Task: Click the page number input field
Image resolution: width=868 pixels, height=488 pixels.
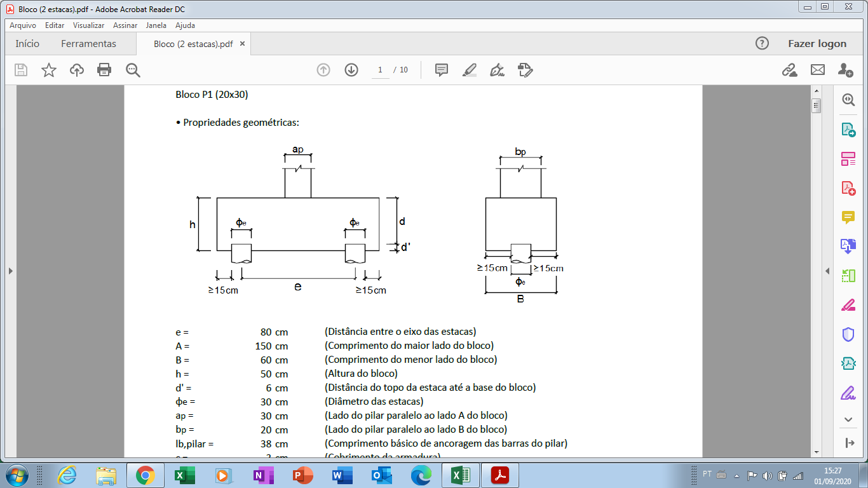Action: [380, 70]
